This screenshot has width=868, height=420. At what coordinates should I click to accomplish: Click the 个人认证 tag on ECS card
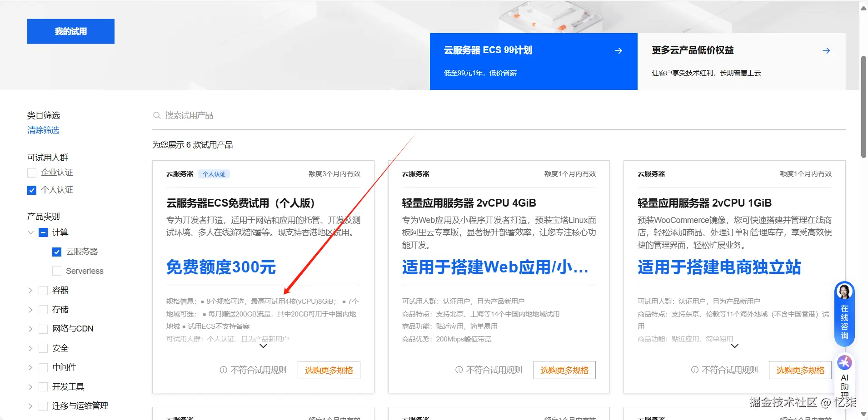pyautogui.click(x=214, y=174)
